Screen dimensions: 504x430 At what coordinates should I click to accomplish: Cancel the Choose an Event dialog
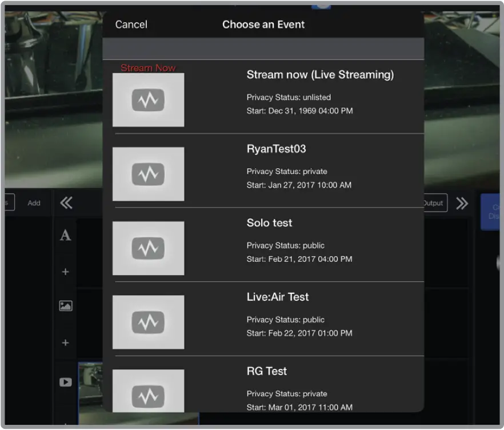[x=131, y=24]
